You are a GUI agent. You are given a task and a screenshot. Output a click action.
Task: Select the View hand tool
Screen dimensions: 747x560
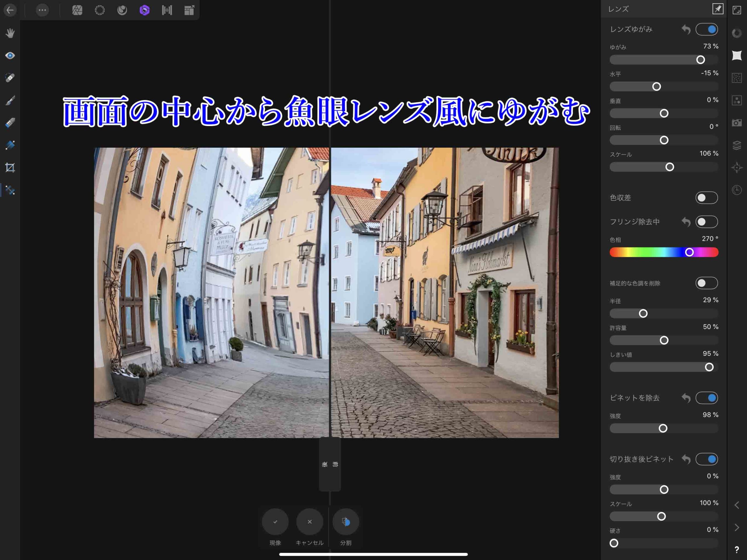point(10,33)
